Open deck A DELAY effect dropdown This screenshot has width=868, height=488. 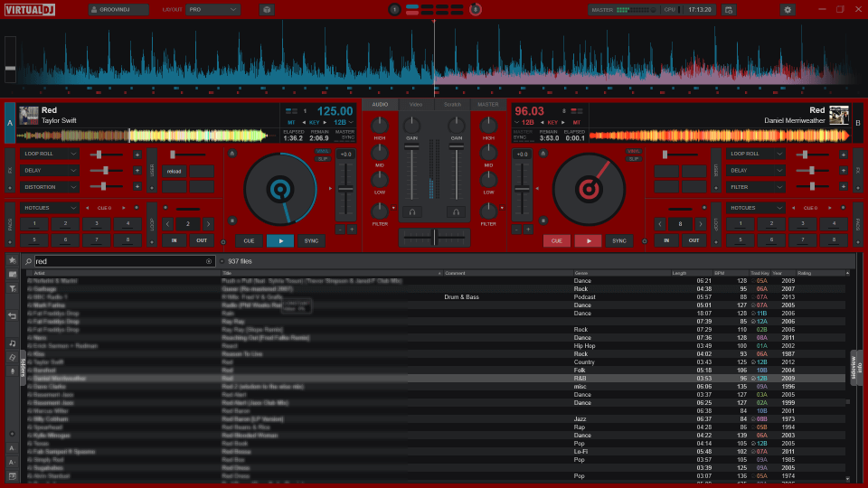(49, 171)
